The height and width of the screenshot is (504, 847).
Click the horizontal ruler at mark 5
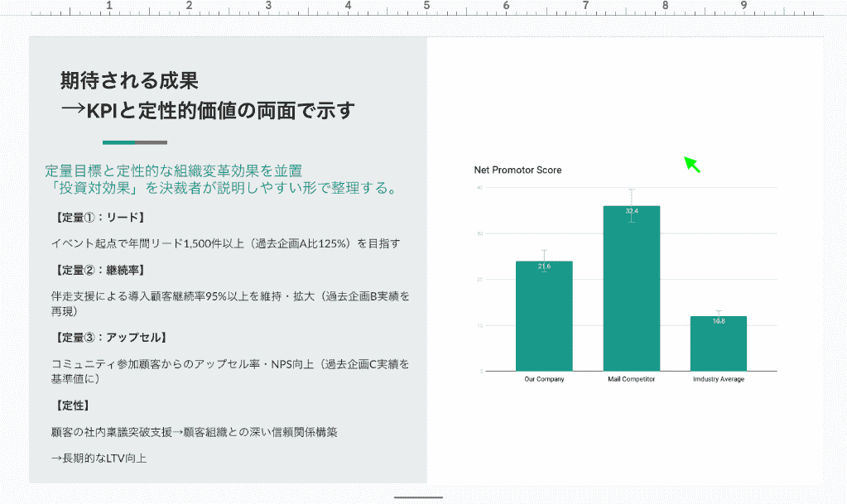(x=426, y=7)
